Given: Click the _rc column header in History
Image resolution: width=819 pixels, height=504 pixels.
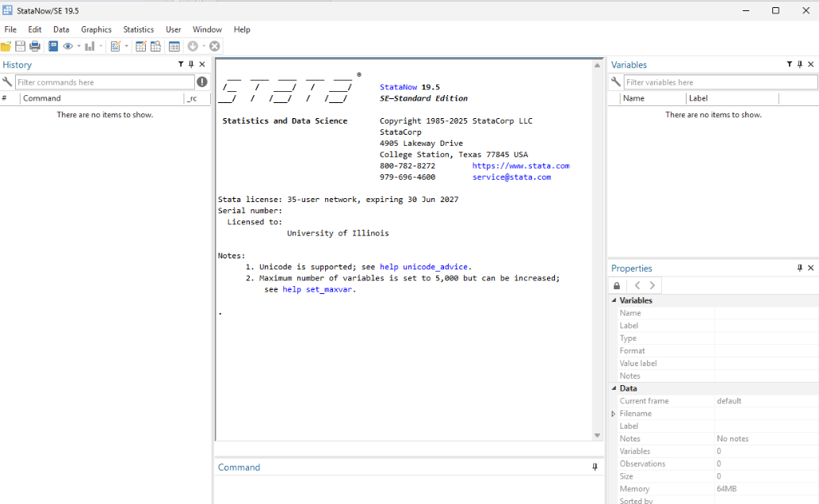Looking at the screenshot, I should click(x=197, y=98).
